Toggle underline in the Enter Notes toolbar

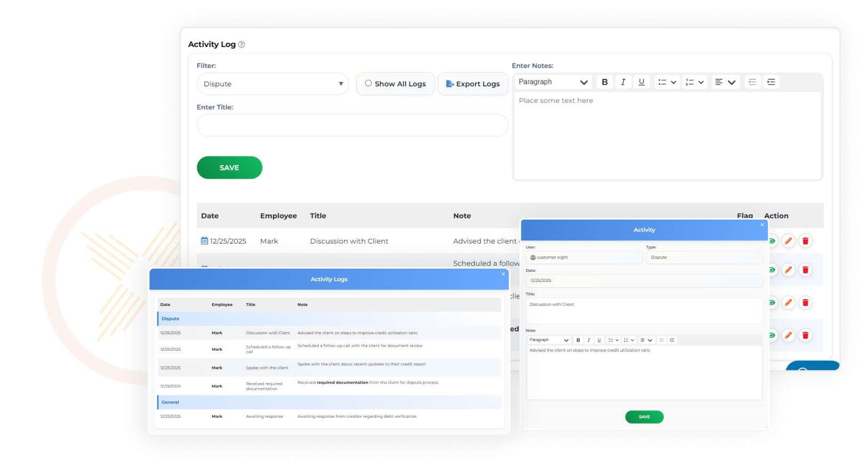pyautogui.click(x=641, y=82)
